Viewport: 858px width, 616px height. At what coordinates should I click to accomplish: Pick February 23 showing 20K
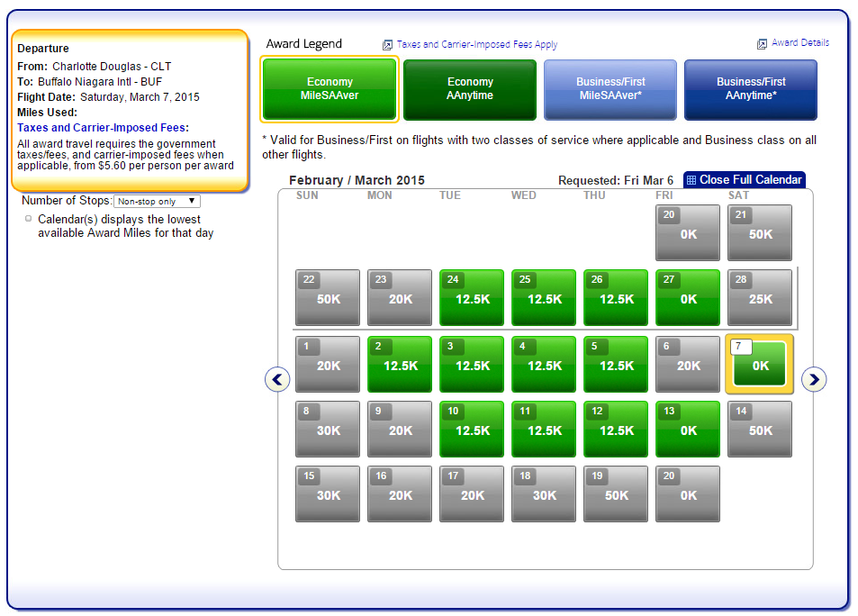(x=400, y=297)
